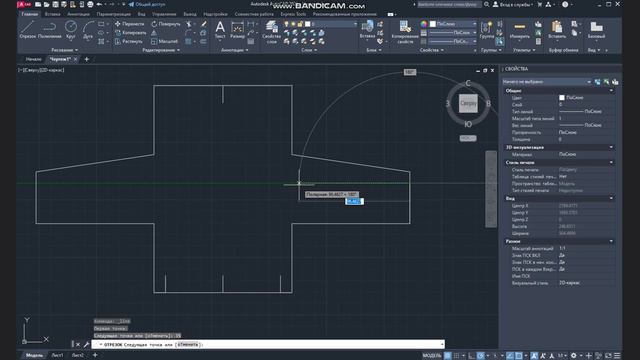Click the Растянуть (Stretch) tool
This screenshot has height=360, width=640.
pyautogui.click(x=129, y=41)
